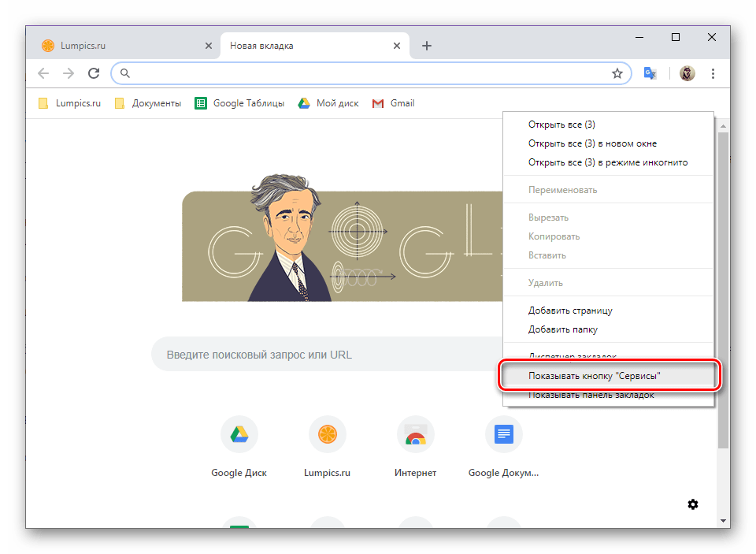
Task: Click the new tab plus button
Action: pyautogui.click(x=427, y=46)
